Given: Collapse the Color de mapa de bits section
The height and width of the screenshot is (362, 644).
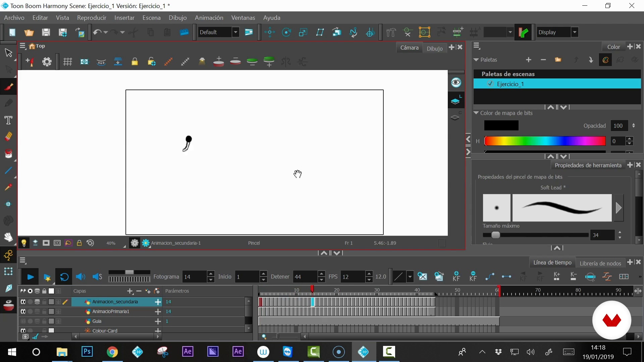Looking at the screenshot, I should [476, 113].
